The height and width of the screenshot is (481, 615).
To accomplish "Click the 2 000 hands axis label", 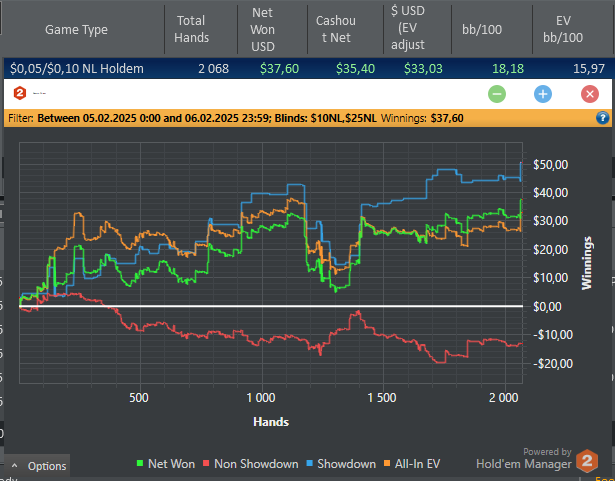I will pos(504,398).
